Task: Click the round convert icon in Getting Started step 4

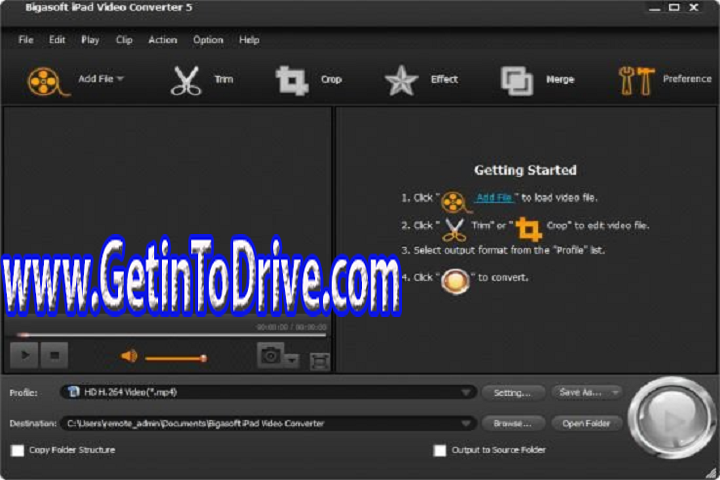Action: click(x=455, y=281)
